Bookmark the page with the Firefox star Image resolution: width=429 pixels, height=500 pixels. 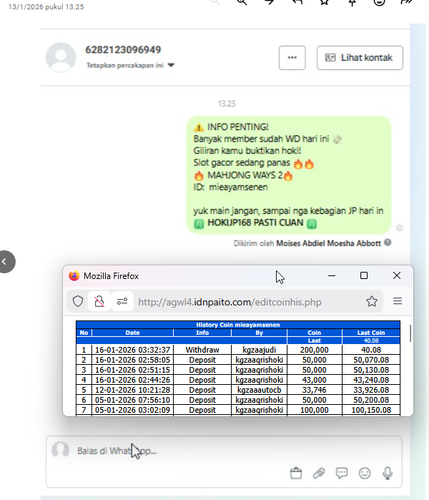point(372,302)
